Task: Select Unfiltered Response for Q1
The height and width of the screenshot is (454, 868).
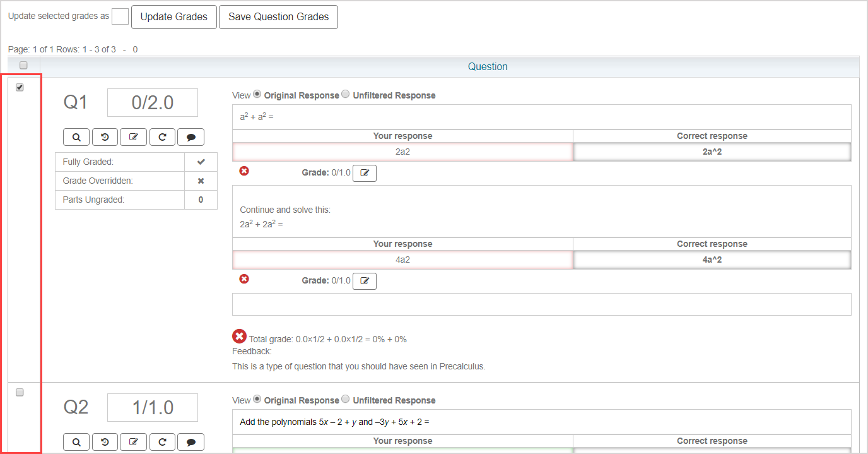Action: point(345,95)
